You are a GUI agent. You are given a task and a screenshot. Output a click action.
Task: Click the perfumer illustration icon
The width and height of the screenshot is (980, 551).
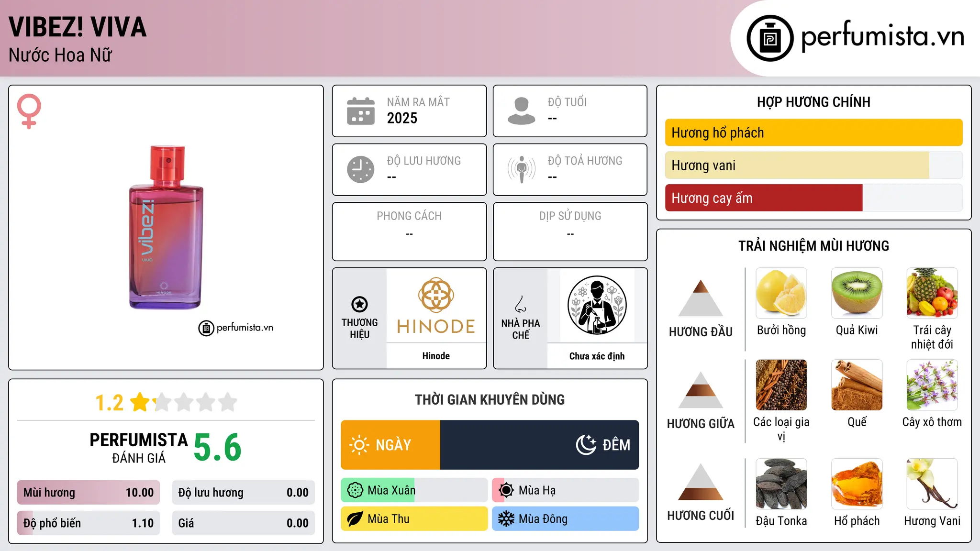(x=597, y=305)
